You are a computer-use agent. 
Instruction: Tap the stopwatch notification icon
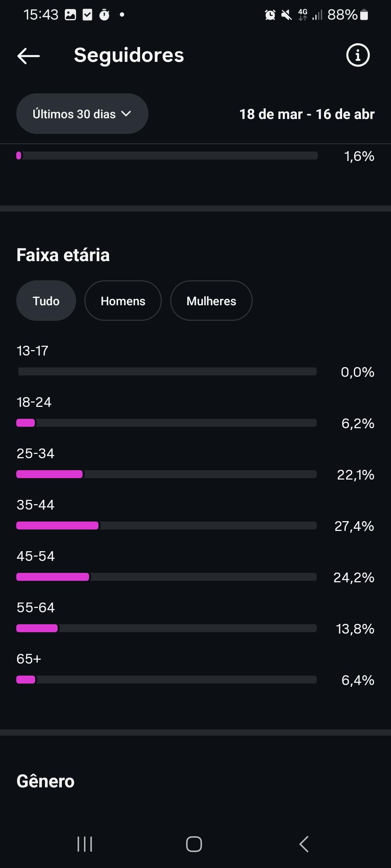tap(104, 15)
